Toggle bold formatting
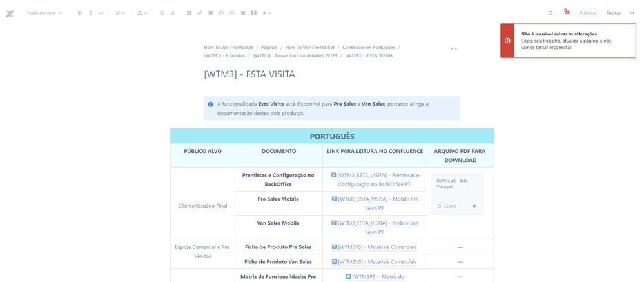 pos(80,13)
